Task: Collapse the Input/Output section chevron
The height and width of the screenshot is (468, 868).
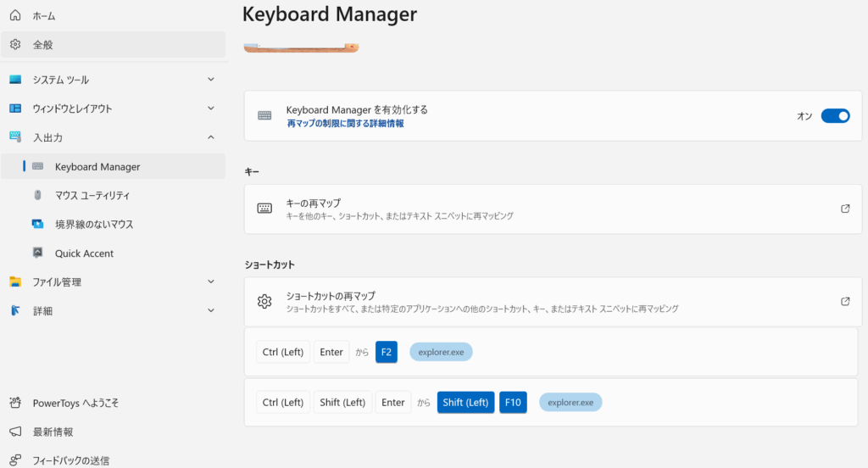Action: coord(211,137)
